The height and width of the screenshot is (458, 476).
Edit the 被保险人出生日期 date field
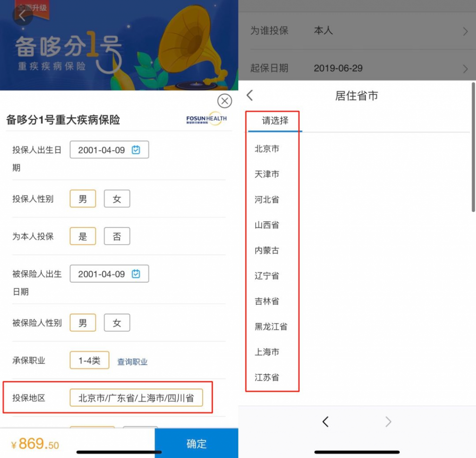pyautogui.click(x=109, y=274)
